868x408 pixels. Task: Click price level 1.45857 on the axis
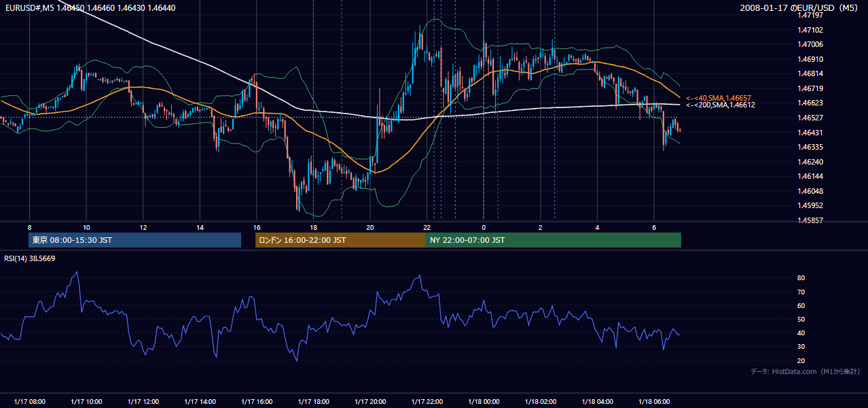click(x=810, y=220)
